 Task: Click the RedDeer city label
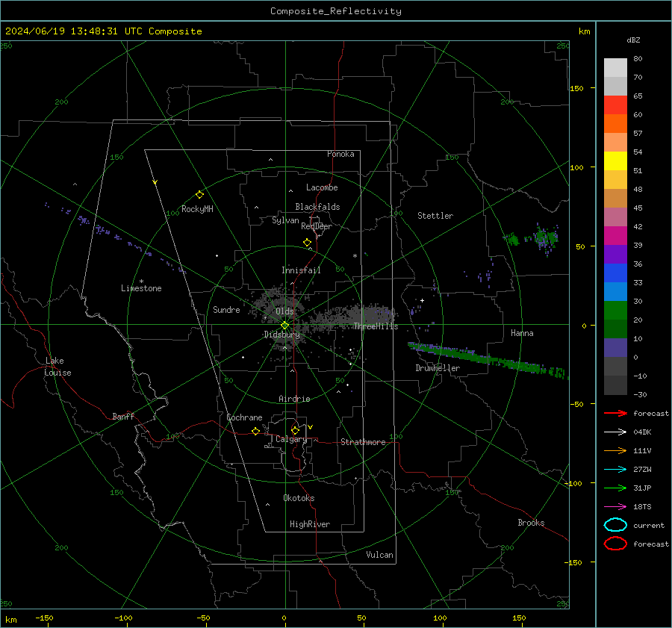(x=317, y=226)
